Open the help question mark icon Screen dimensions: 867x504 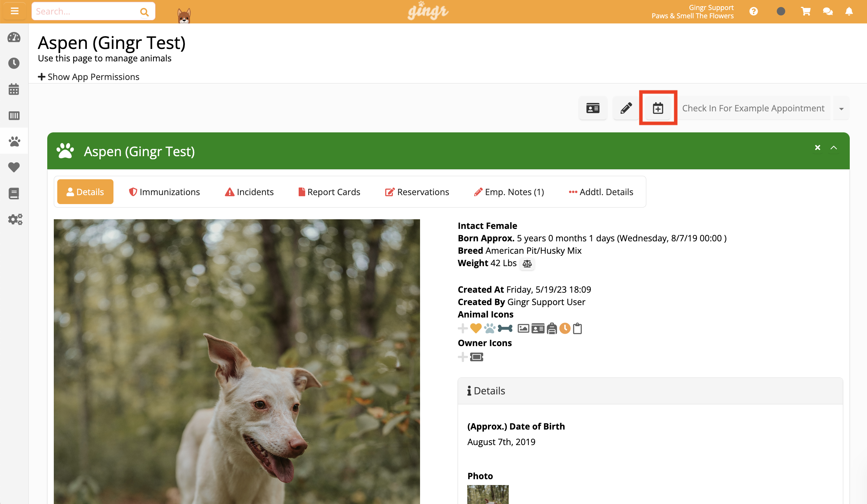[x=754, y=11]
